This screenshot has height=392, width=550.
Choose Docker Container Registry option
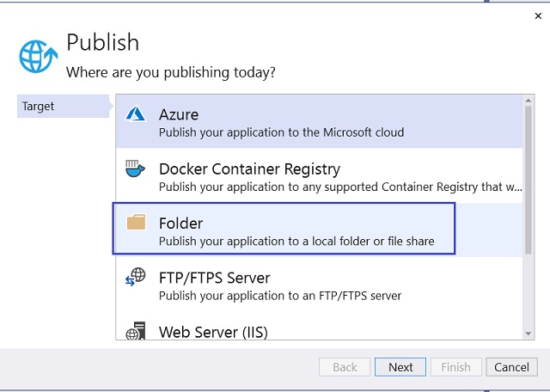[319, 175]
